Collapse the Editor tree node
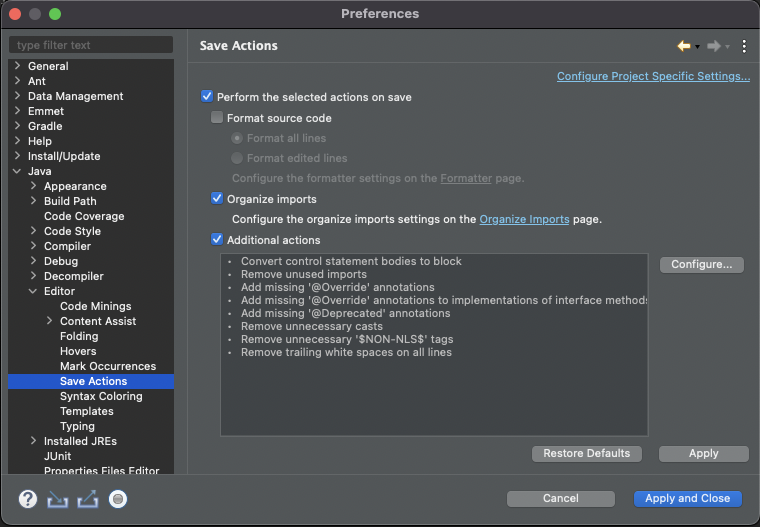 pyautogui.click(x=33, y=291)
